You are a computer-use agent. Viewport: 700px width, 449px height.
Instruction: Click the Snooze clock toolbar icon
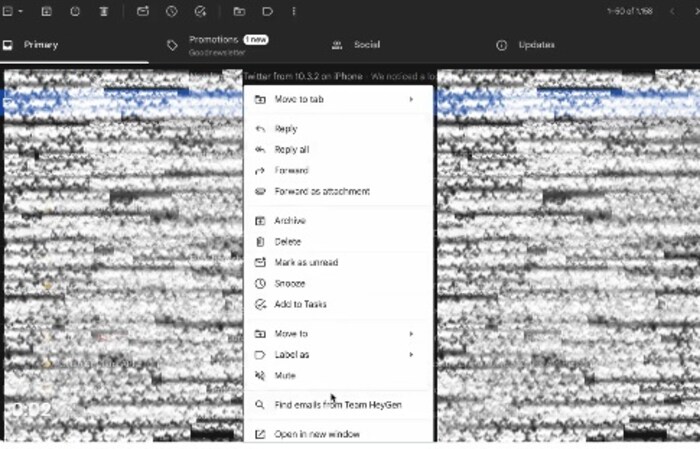pos(171,11)
